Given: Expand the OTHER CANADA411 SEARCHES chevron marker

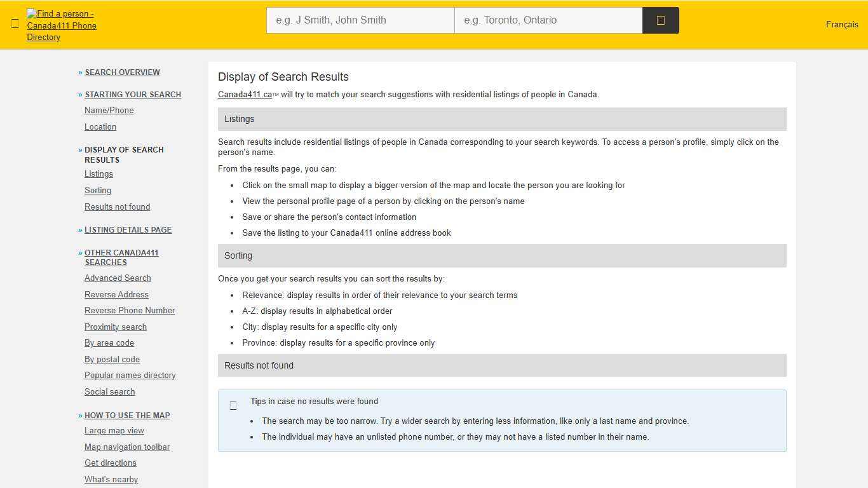Looking at the screenshot, I should click(x=79, y=253).
